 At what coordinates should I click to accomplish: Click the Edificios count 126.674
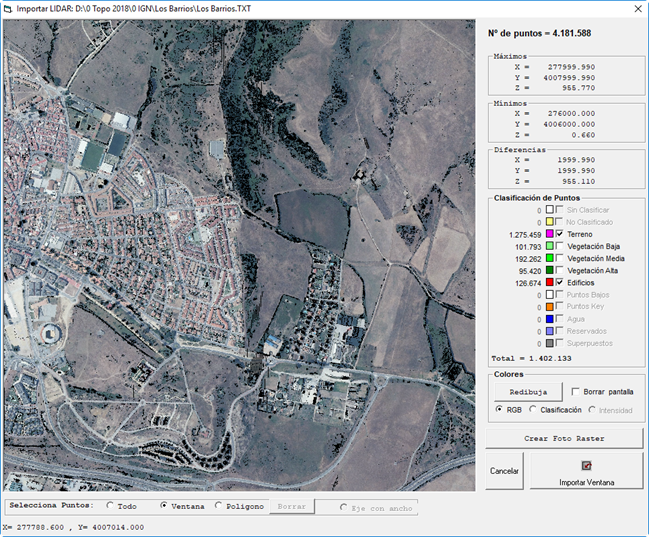pyautogui.click(x=528, y=283)
